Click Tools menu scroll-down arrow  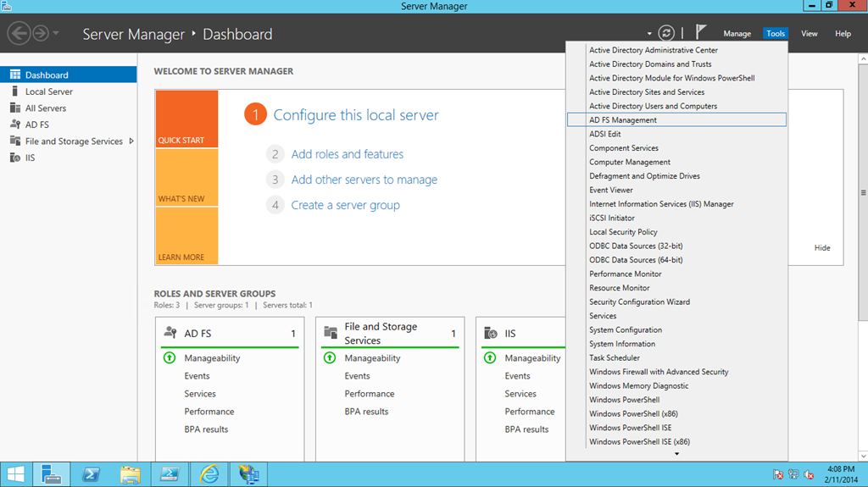pos(676,454)
